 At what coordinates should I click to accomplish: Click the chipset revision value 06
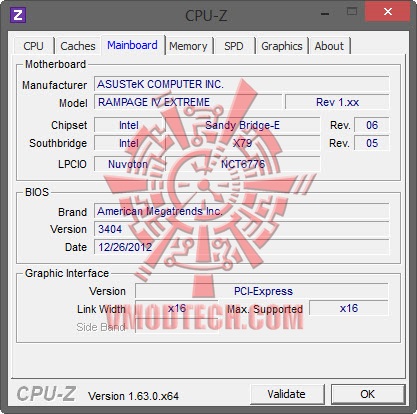coord(372,125)
